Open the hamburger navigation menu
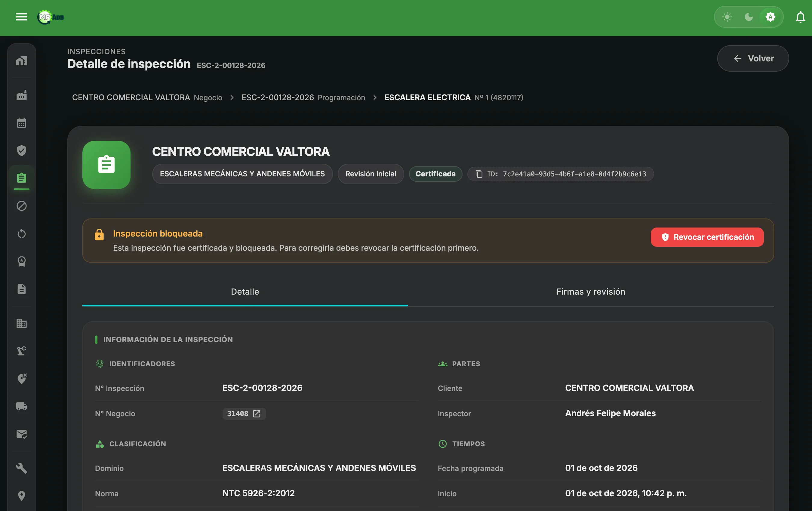Viewport: 812px width, 511px height. [22, 17]
